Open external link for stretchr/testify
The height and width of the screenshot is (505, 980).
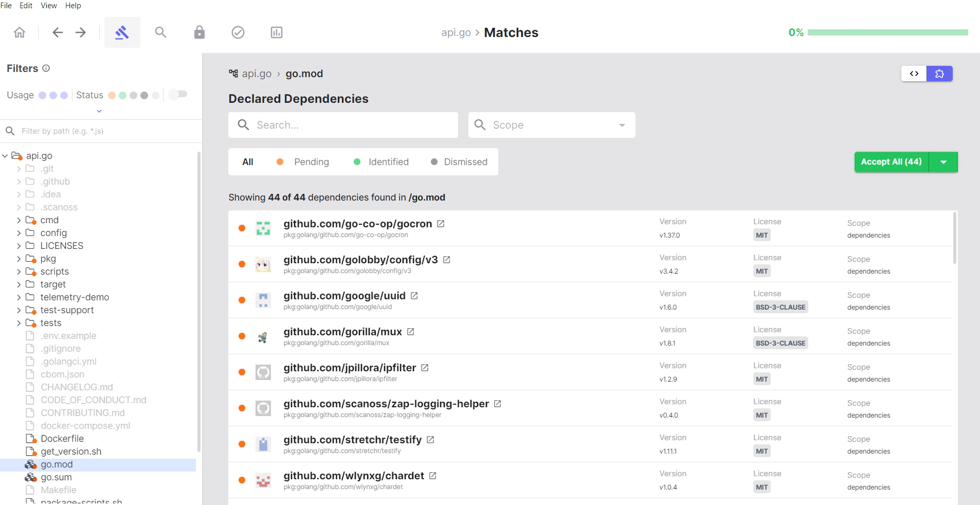pos(430,440)
